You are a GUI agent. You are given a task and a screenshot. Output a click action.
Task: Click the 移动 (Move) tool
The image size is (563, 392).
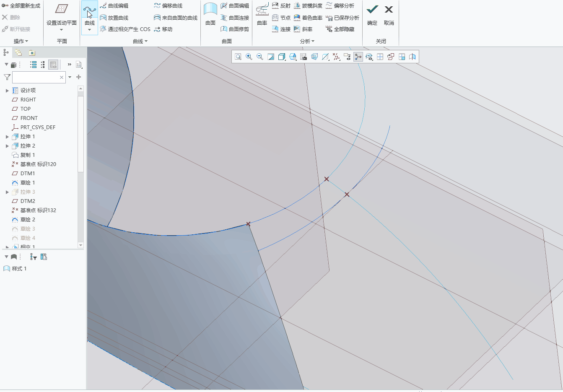pos(163,29)
